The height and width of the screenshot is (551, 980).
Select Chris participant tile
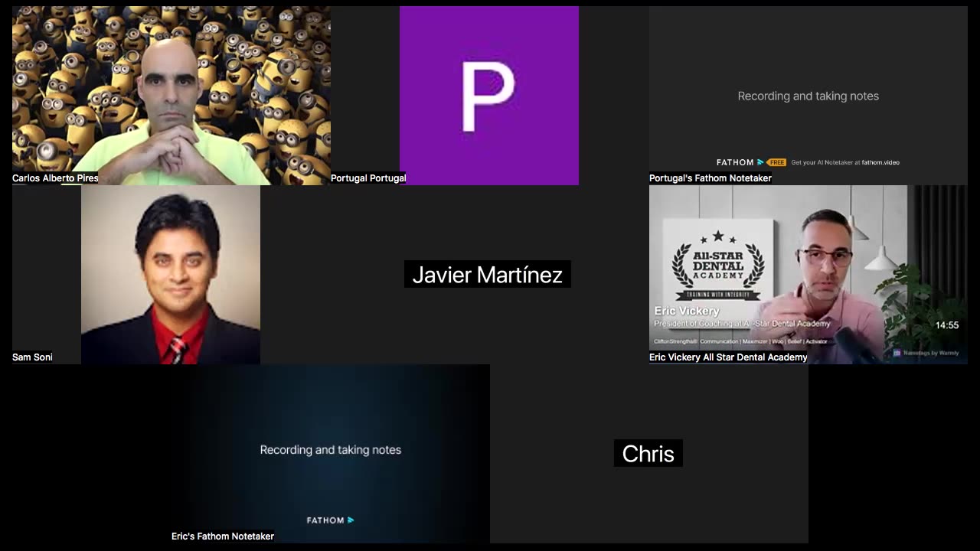(x=649, y=454)
